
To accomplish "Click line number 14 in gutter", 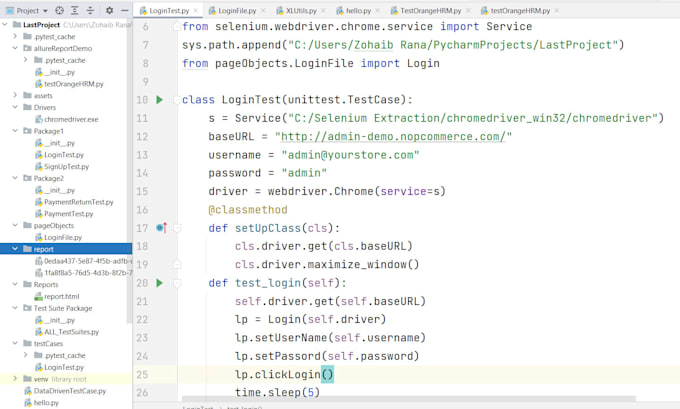I will pos(142,173).
